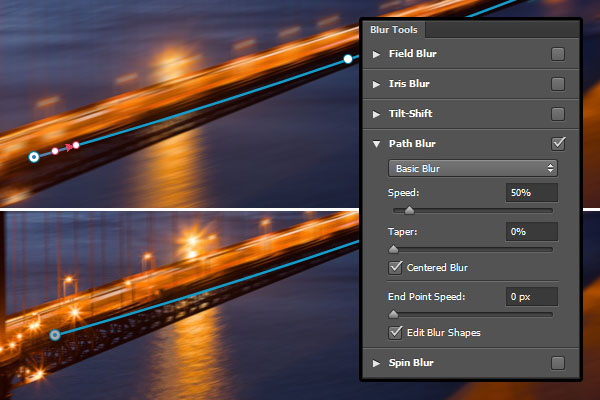Click the Spin Blur label
The width and height of the screenshot is (600, 400).
(411, 362)
